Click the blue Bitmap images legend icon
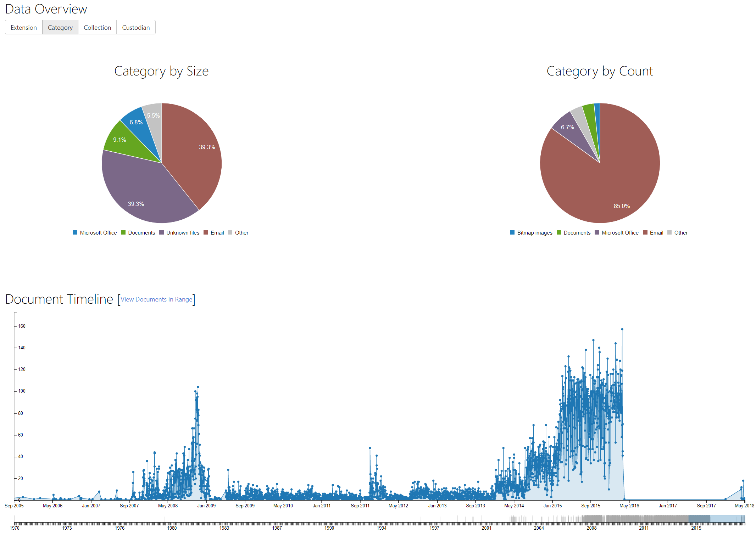The height and width of the screenshot is (535, 756). click(512, 232)
